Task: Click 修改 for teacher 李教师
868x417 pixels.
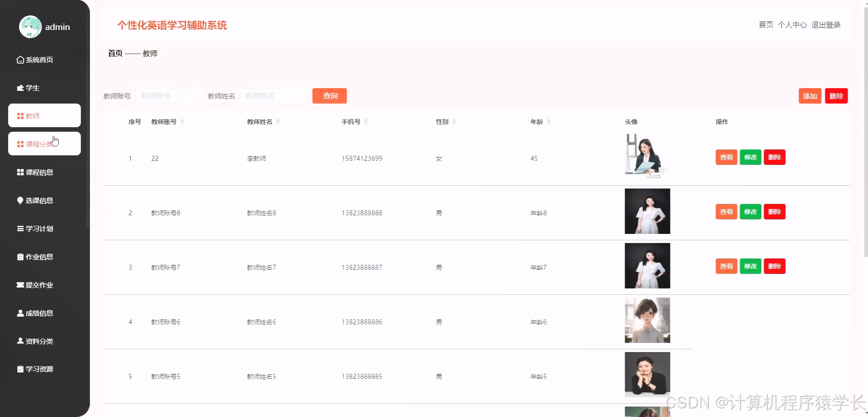Action: [x=750, y=157]
